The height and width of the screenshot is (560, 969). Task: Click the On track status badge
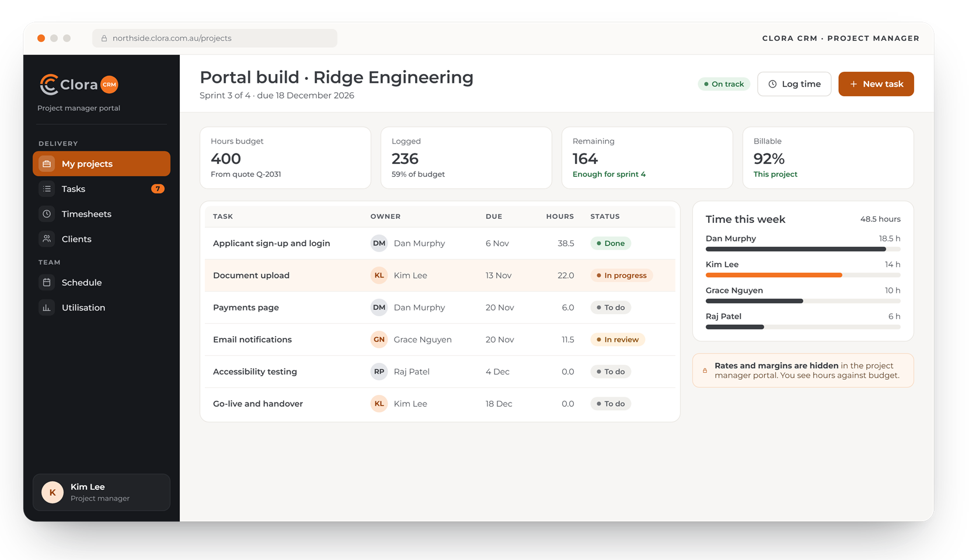724,84
